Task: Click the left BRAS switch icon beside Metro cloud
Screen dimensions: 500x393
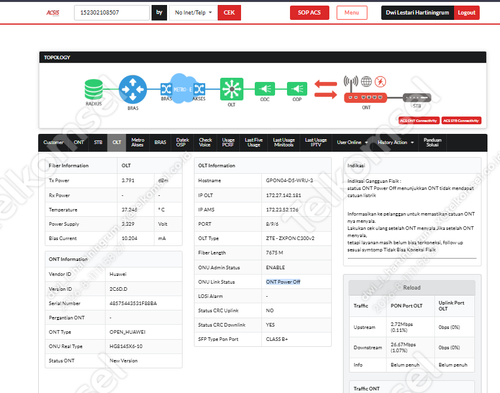Action: pyautogui.click(x=166, y=89)
